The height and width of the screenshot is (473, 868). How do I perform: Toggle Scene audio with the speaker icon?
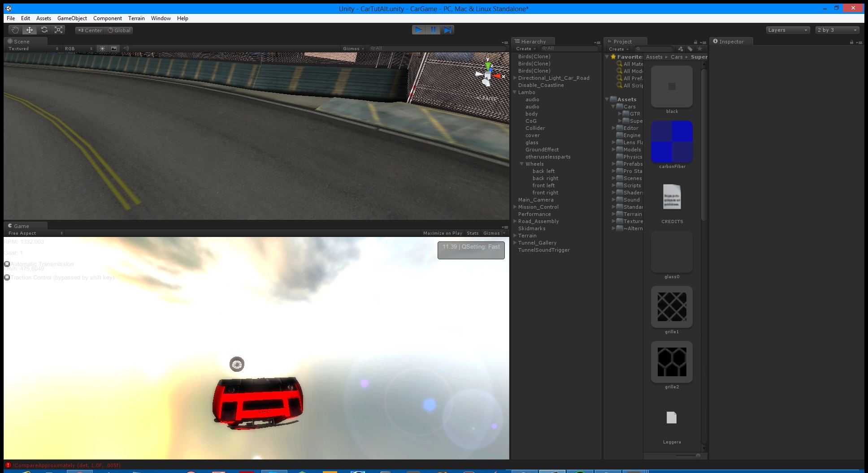(126, 48)
